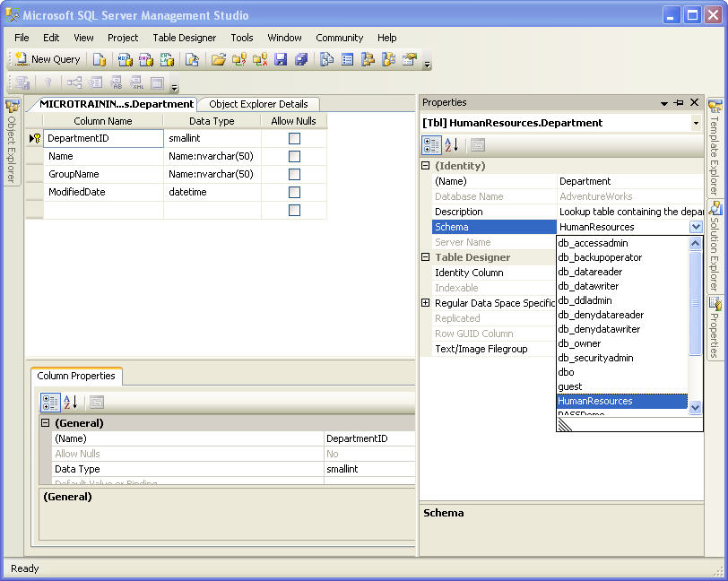Click Alphabetical sort icon in Column Properties
728x581 pixels.
71,403
